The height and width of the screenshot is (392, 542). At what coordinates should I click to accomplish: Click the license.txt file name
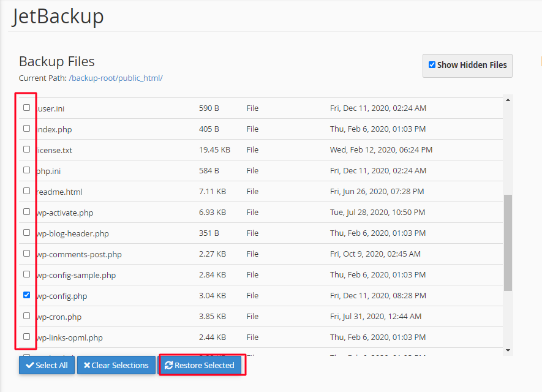click(55, 150)
